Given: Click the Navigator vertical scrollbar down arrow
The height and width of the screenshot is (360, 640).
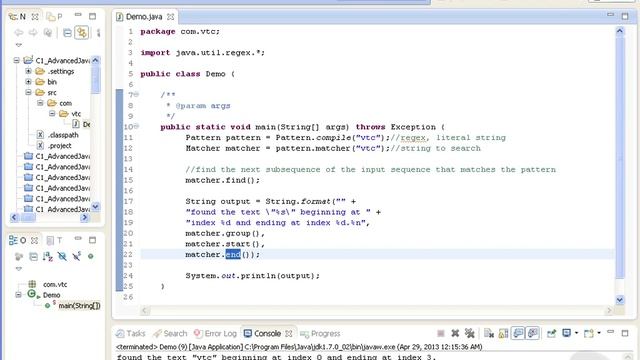Looking at the screenshot, I should (x=96, y=207).
